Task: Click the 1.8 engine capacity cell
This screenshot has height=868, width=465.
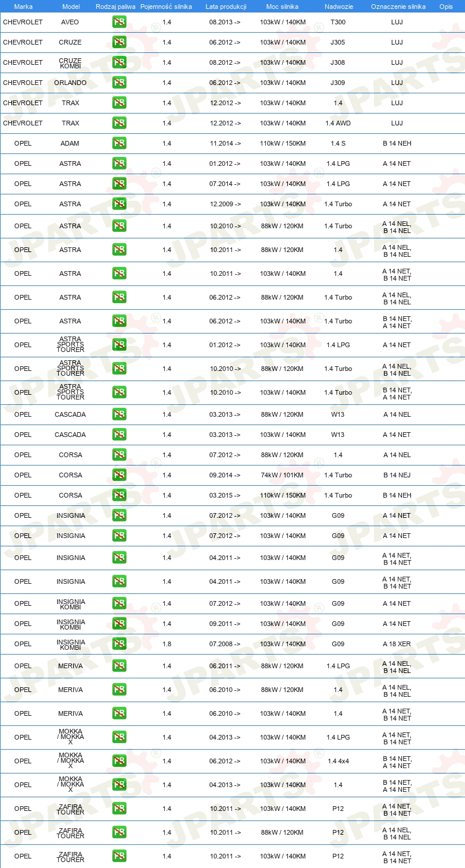Action: click(166, 644)
